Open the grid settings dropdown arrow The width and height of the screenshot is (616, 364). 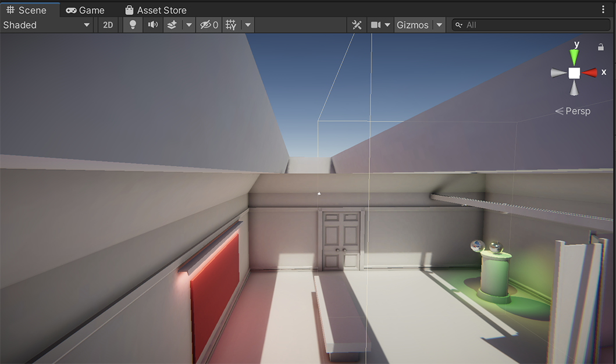(248, 25)
